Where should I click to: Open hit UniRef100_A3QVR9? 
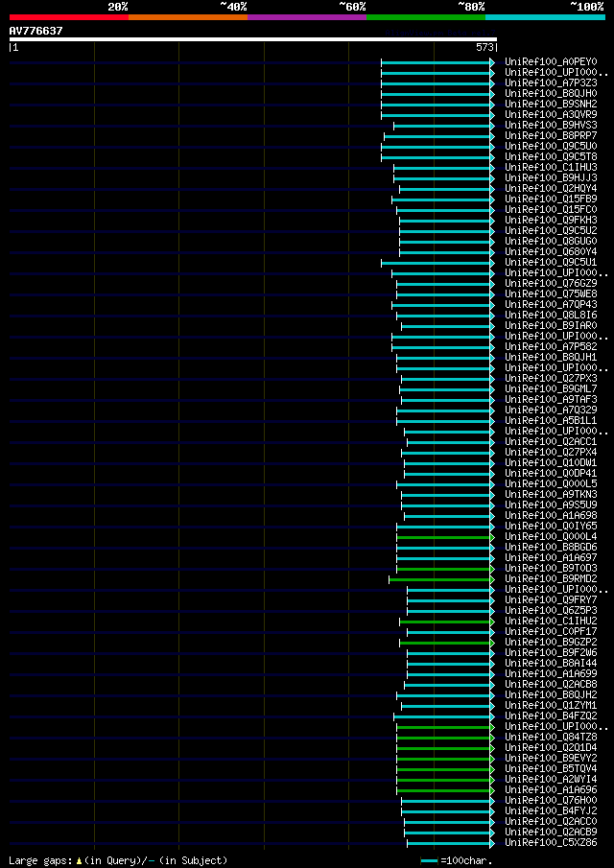[551, 114]
